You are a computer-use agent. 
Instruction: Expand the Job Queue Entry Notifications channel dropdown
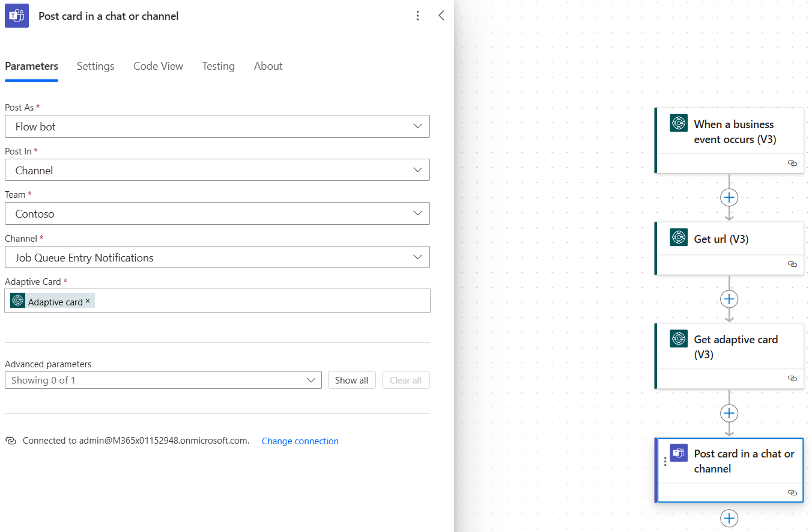point(217,257)
